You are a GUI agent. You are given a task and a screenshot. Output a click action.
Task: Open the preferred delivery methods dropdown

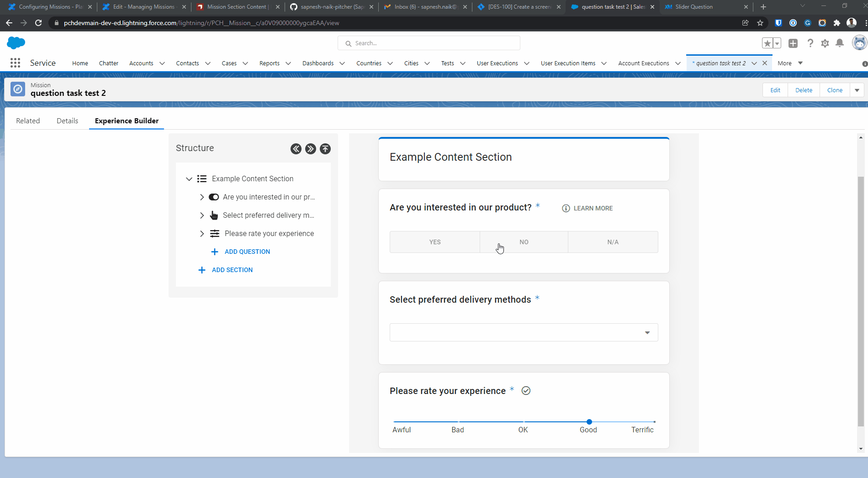tap(524, 332)
